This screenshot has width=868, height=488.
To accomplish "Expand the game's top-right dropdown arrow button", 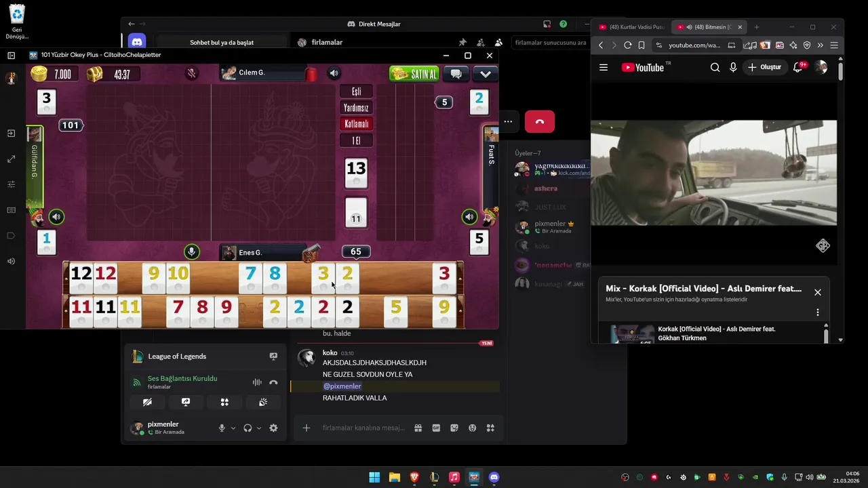I will 486,74.
